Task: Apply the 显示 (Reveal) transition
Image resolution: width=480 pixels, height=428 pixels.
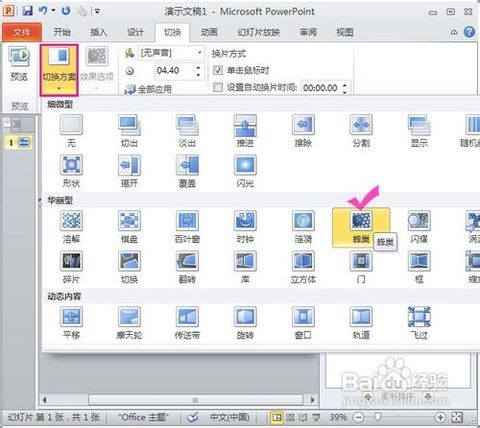Action: pyautogui.click(x=419, y=131)
